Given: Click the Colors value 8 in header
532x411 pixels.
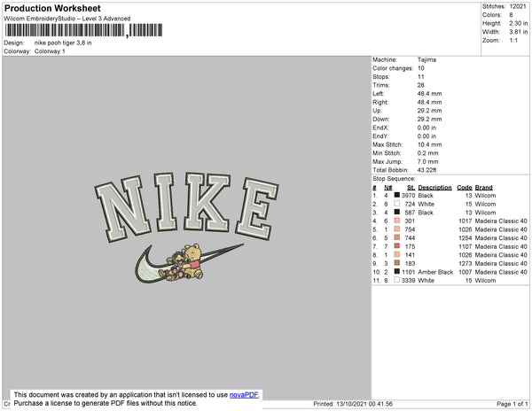Looking at the screenshot, I should pos(511,15).
